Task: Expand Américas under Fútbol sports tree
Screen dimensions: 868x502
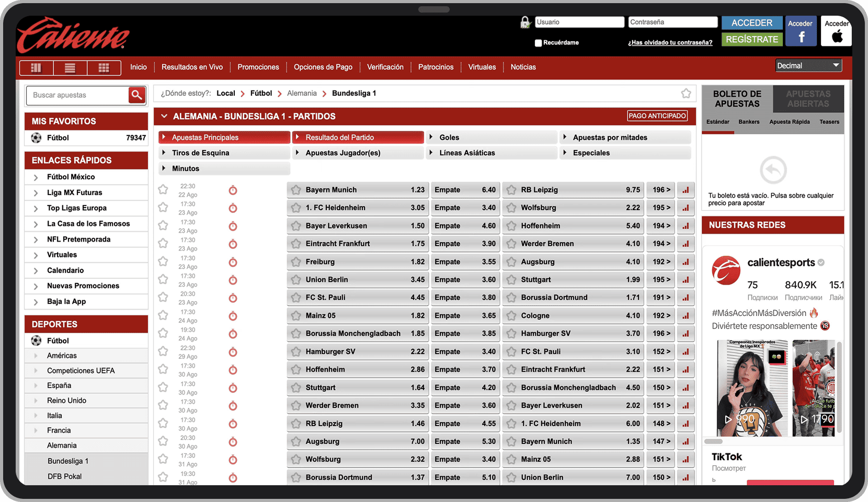Action: 86,356
